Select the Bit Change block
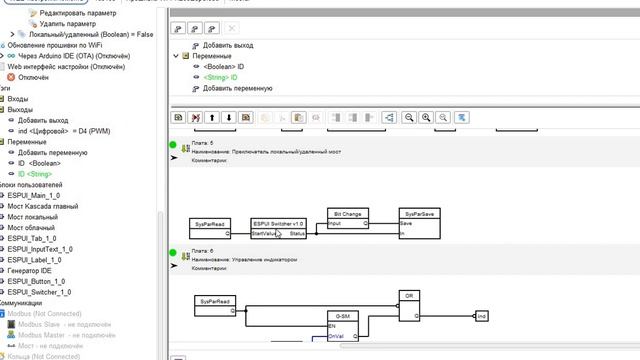 pos(348,218)
